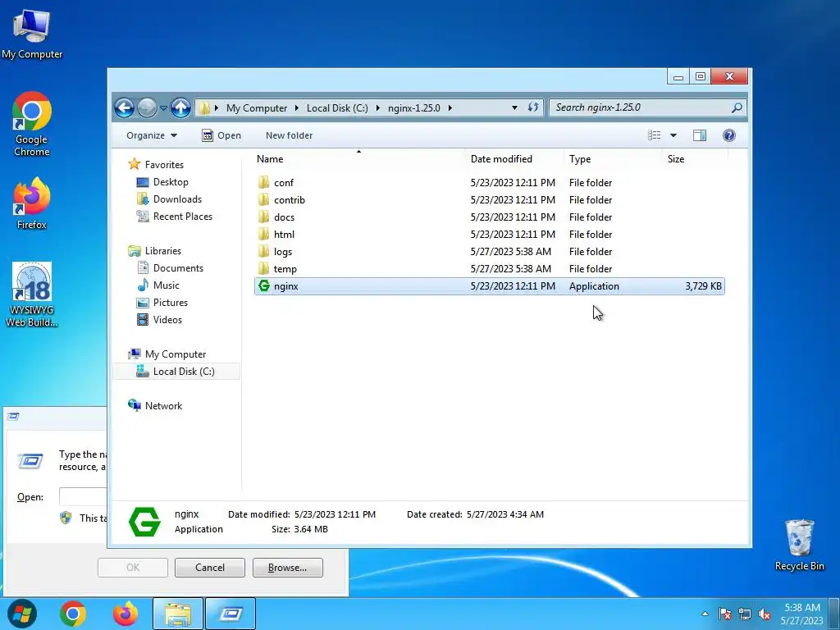Screen dimensions: 840x630
Task: Open the Videos library
Action: point(160,319)
